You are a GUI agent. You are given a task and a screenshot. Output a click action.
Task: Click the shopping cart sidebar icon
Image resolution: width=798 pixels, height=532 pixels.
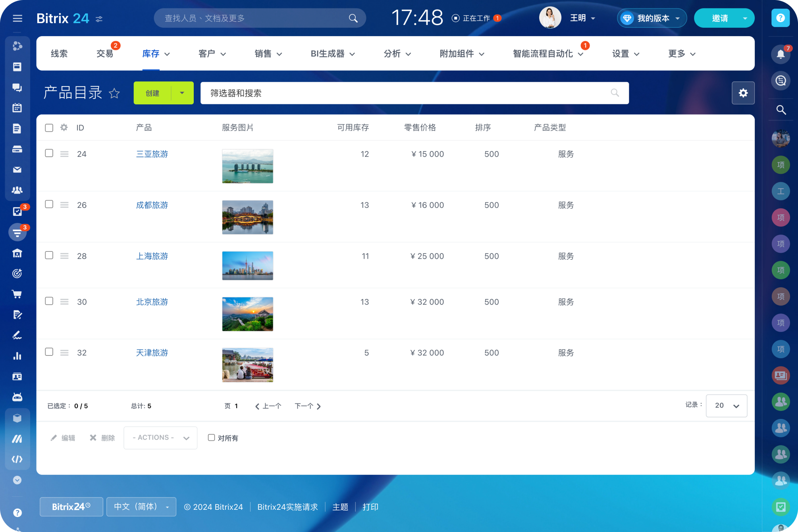[x=17, y=294]
